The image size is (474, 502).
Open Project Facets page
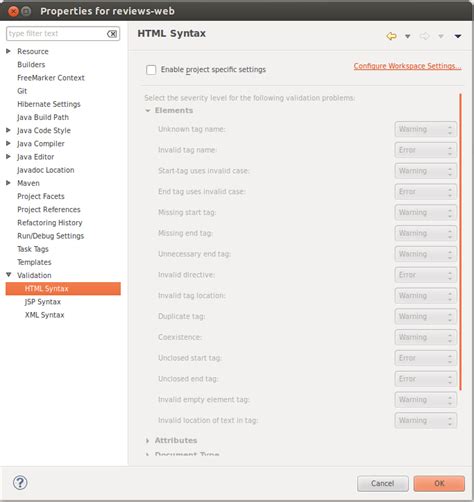pyautogui.click(x=41, y=196)
